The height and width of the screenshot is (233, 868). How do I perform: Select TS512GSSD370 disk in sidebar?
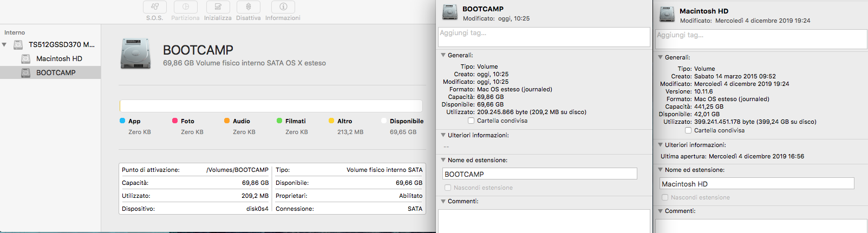(x=50, y=44)
